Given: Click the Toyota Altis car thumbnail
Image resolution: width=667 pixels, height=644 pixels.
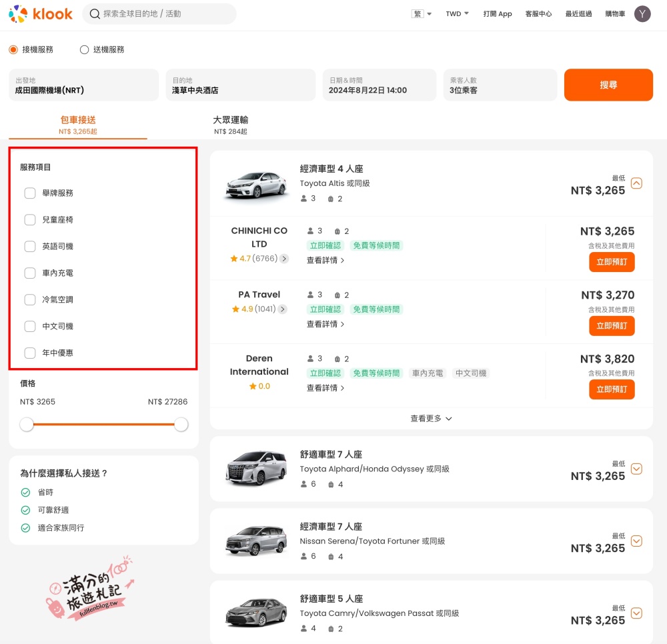Looking at the screenshot, I should (257, 185).
